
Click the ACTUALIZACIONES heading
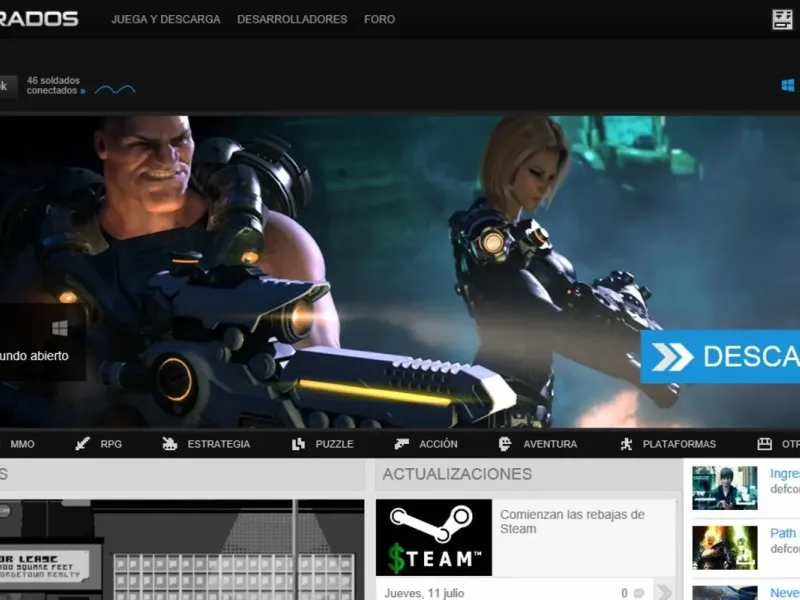pyautogui.click(x=457, y=474)
